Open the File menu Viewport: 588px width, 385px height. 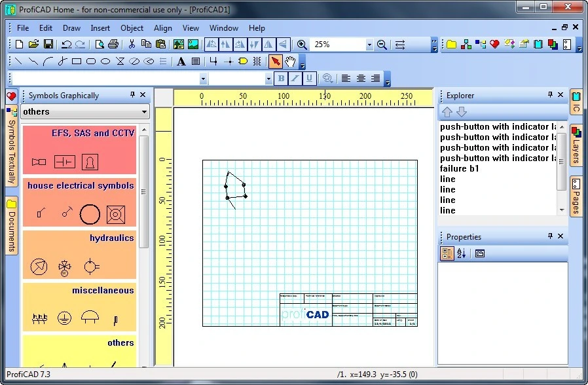pyautogui.click(x=23, y=28)
